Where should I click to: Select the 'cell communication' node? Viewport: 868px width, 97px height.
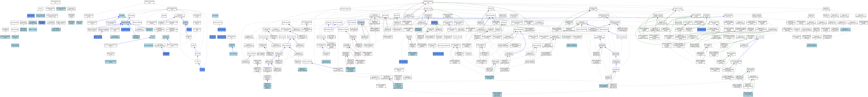pos(338,22)
